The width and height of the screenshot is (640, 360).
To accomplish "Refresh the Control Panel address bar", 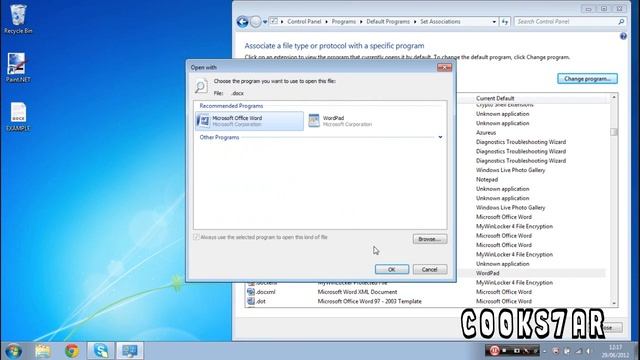I will click(x=505, y=22).
